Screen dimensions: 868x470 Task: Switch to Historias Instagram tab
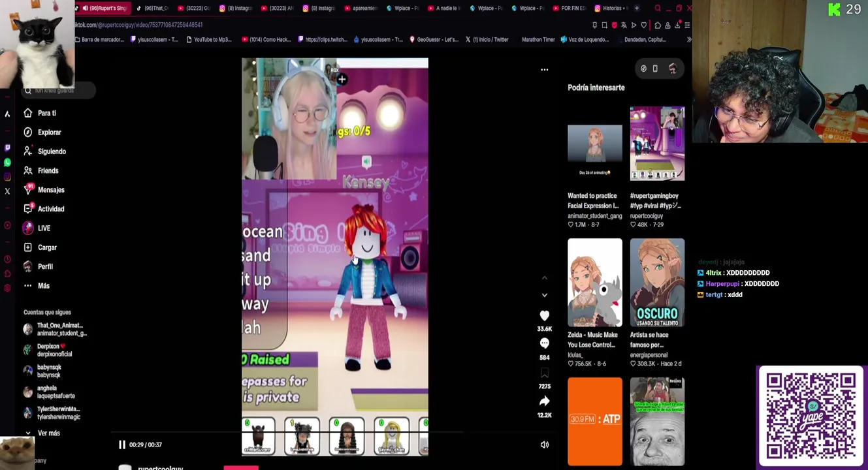[x=611, y=8]
